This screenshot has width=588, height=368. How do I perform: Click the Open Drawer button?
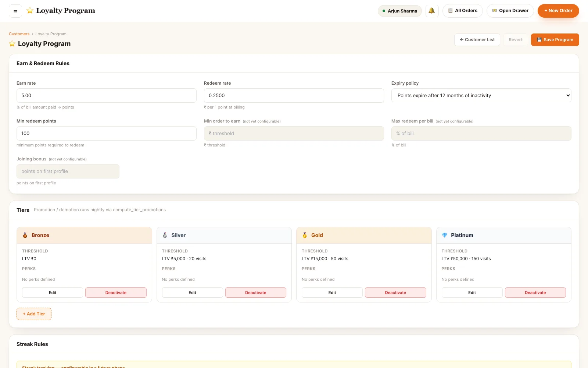(x=510, y=11)
